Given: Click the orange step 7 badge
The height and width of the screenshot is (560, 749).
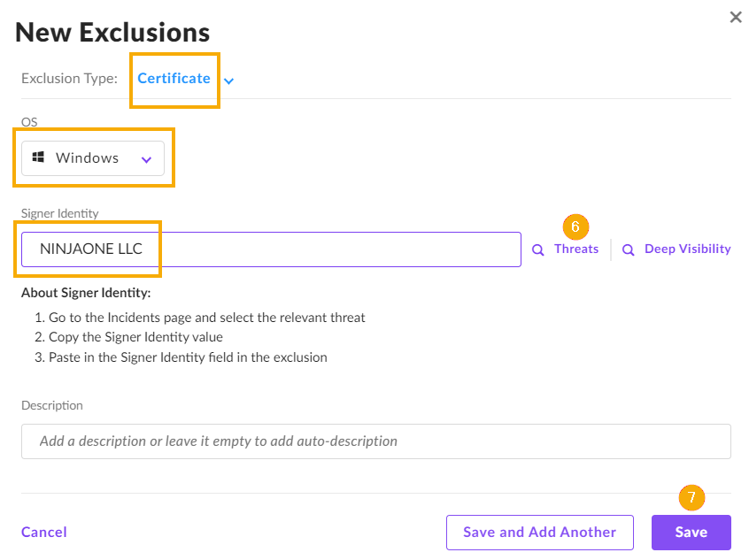Looking at the screenshot, I should click(x=691, y=497).
